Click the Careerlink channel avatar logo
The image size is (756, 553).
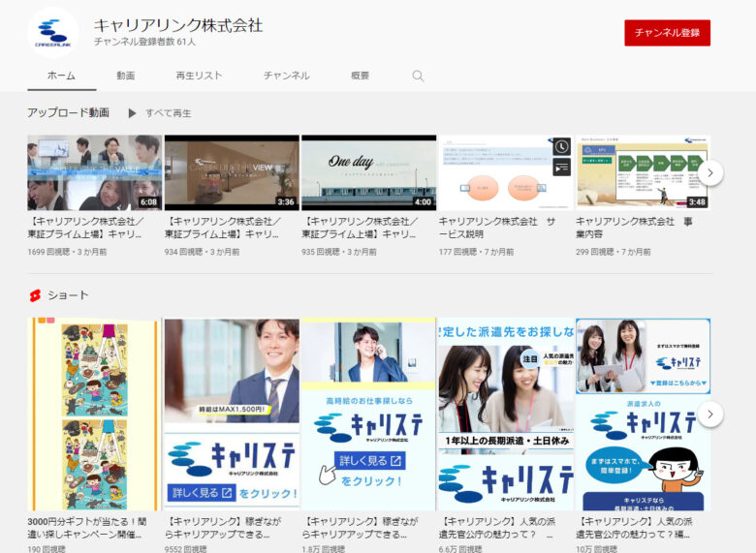click(53, 33)
